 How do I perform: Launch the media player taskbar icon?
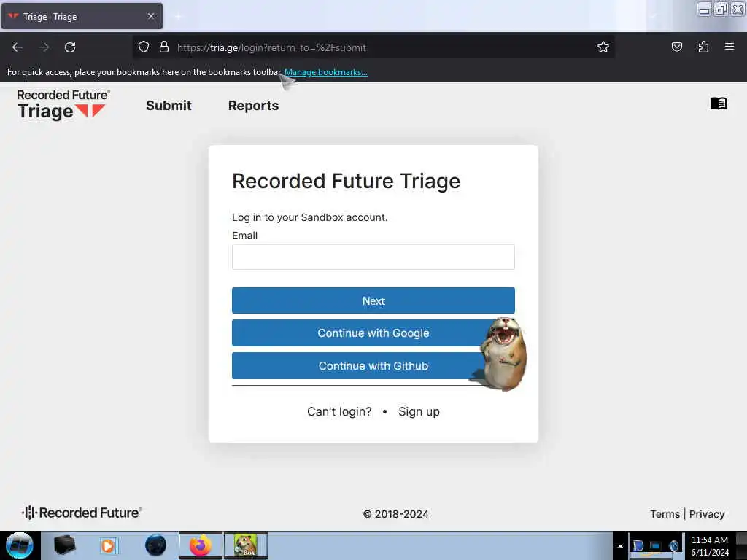point(108,545)
